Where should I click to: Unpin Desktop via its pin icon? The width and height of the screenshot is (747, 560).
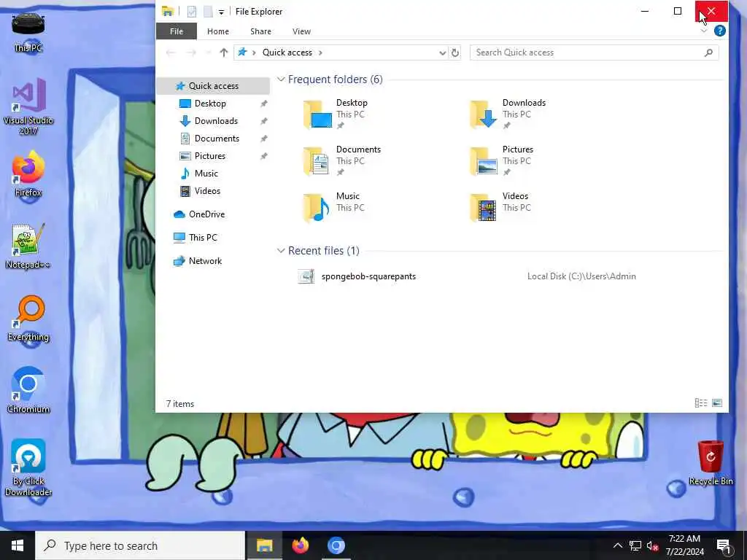click(263, 104)
